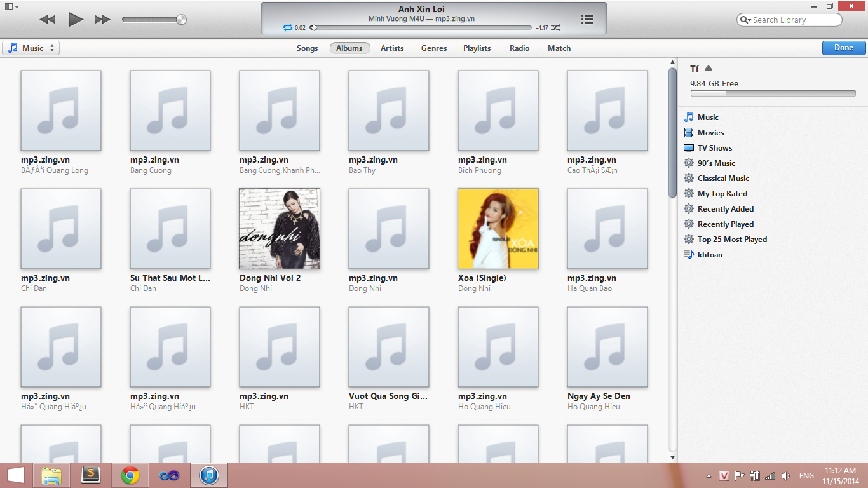Play the current song

point(76,19)
